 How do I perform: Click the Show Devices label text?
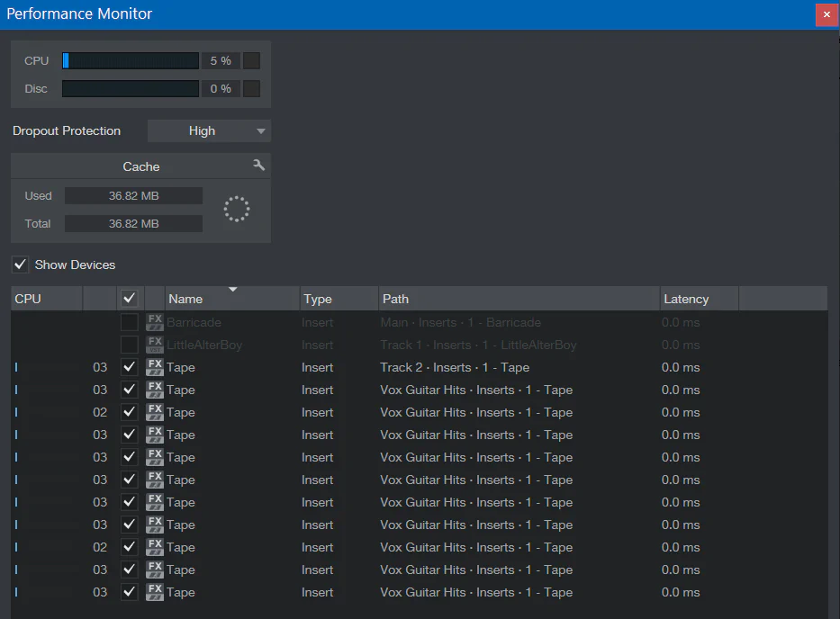[x=75, y=265]
